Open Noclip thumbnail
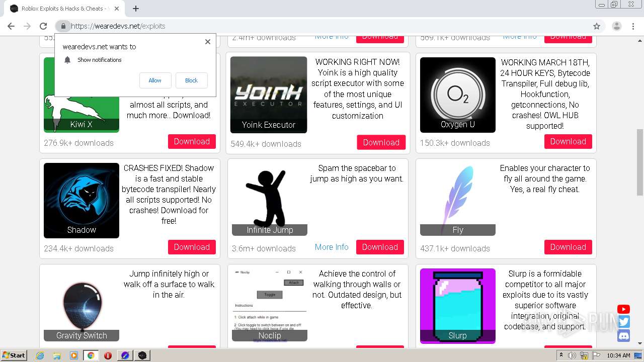 coord(270,305)
